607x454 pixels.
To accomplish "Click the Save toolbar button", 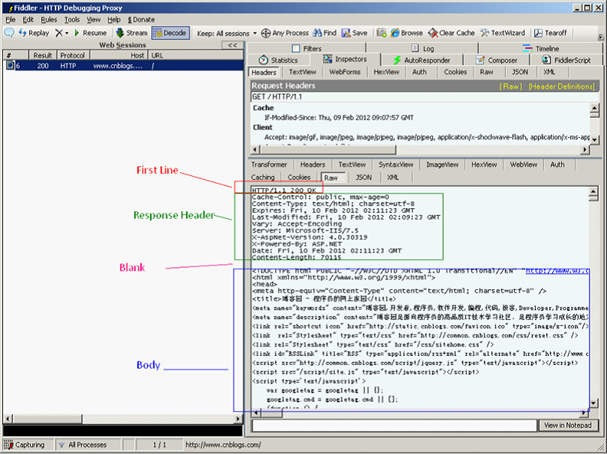I will 354,33.
